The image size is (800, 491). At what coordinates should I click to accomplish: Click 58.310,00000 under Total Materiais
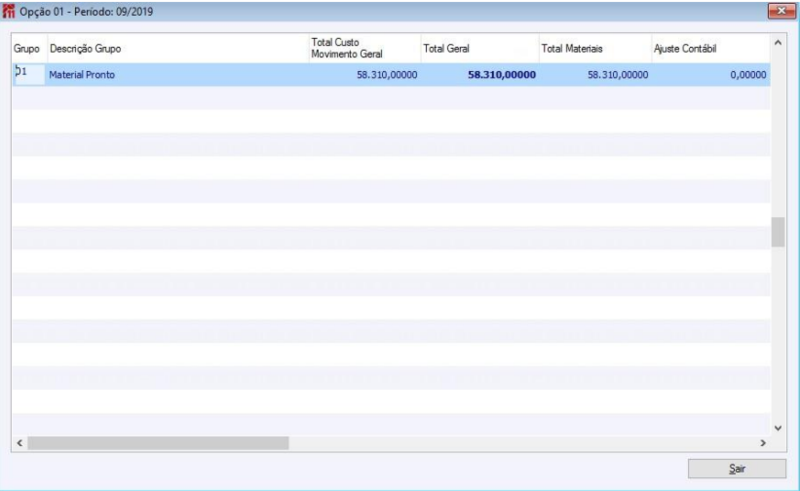(x=618, y=75)
